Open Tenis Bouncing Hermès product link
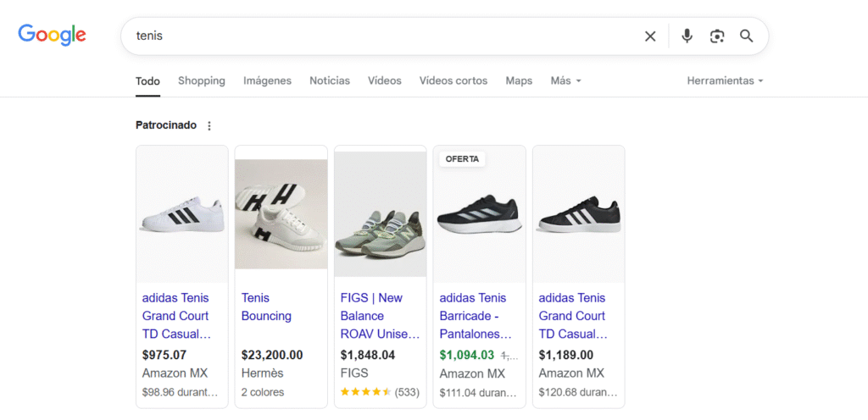The height and width of the screenshot is (420, 868). point(266,307)
